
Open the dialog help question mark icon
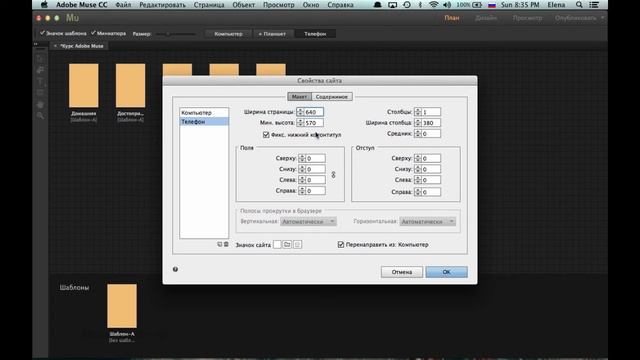pos(176,269)
